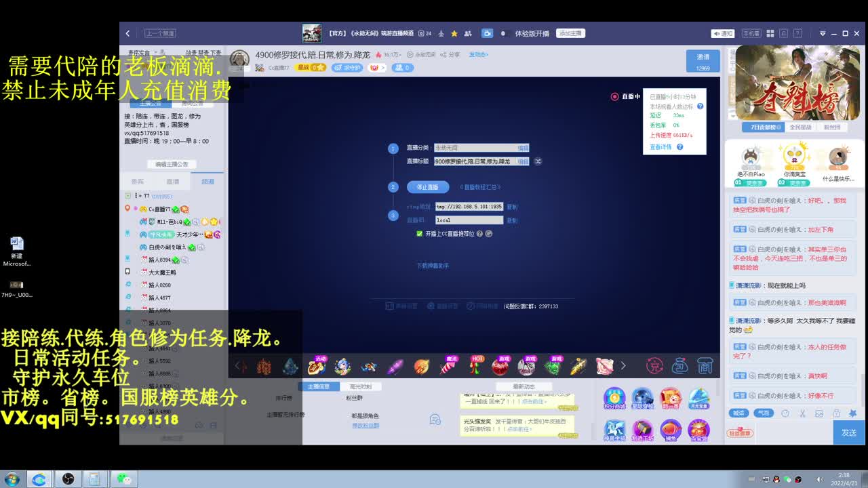
Task: Click 编辑 next to stream title
Action: [x=523, y=162]
